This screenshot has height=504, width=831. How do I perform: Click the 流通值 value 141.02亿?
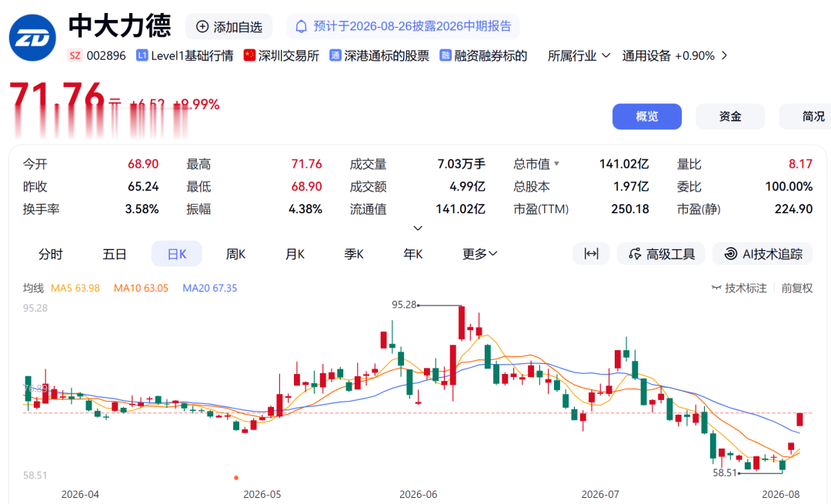(461, 209)
